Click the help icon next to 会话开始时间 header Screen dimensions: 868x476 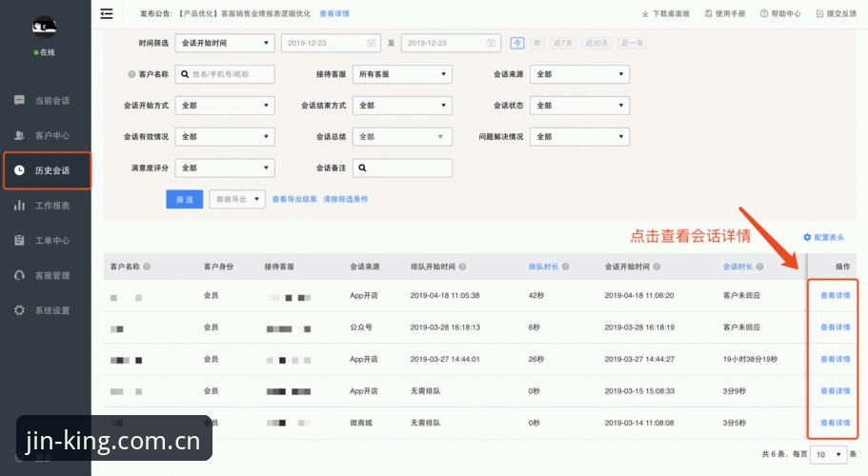pyautogui.click(x=656, y=267)
